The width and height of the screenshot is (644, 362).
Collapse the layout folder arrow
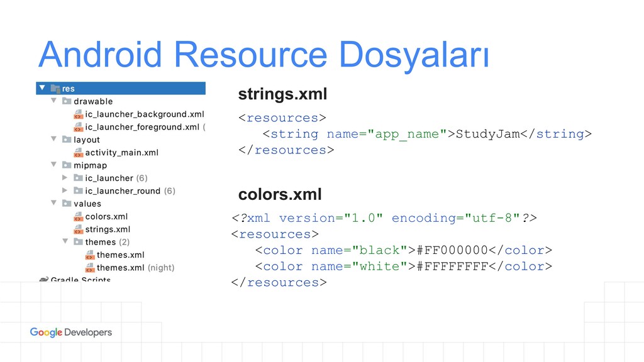point(53,139)
